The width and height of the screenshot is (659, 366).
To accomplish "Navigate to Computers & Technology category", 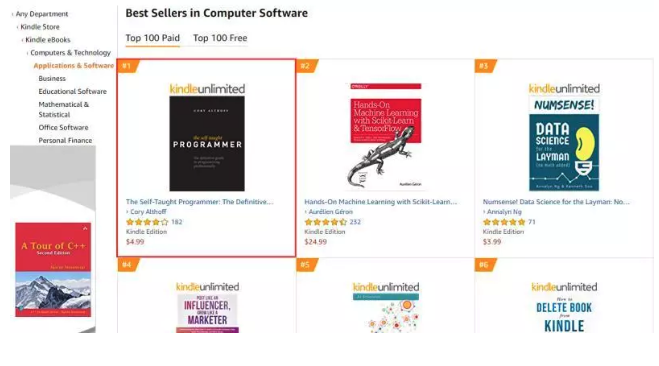I will (71, 53).
